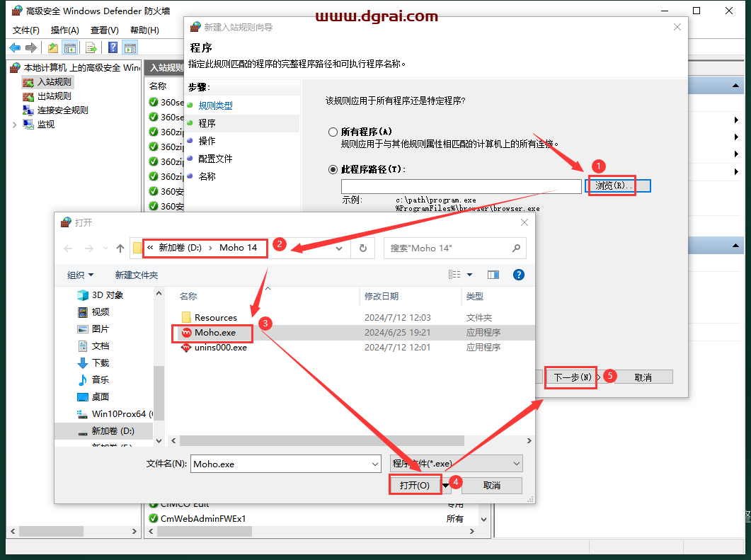Click the refresh icon in Open dialog
This screenshot has height=560, width=751.
point(363,248)
